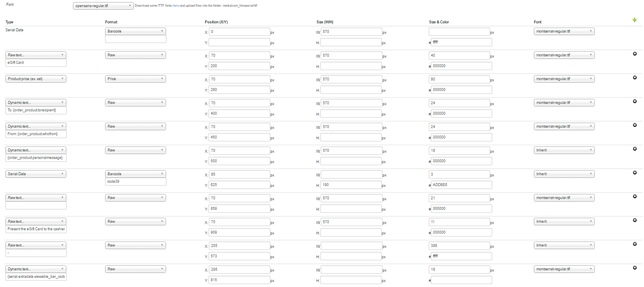Delete the viewable_bar_code dynamic text row
The width and height of the screenshot is (644, 287).
634,268
